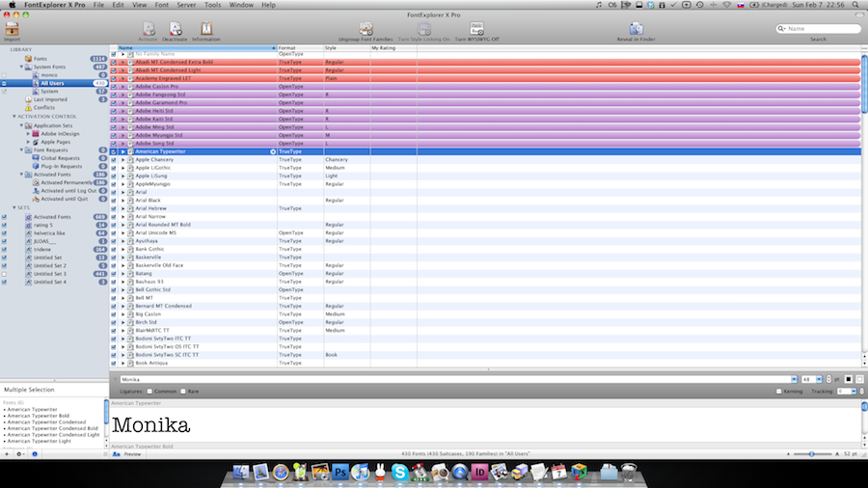Select Fonts in the Library sidebar
The height and width of the screenshot is (488, 868).
pyautogui.click(x=40, y=59)
